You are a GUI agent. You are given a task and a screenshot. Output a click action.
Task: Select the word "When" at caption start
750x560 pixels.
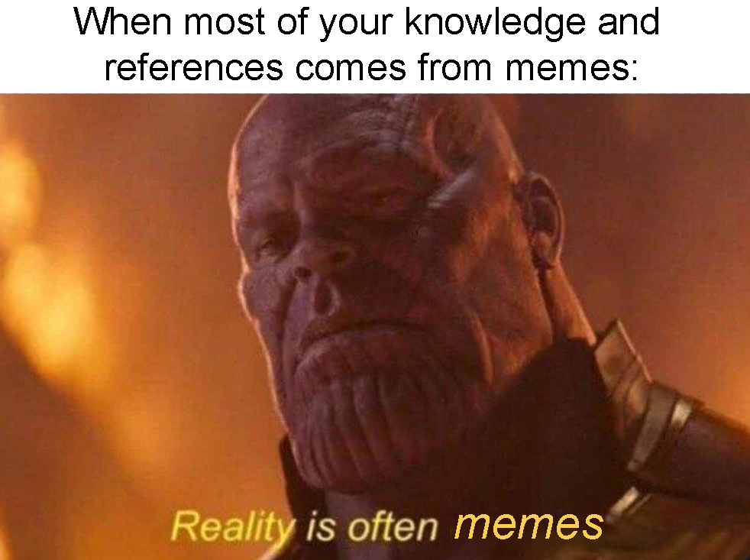click(x=123, y=22)
